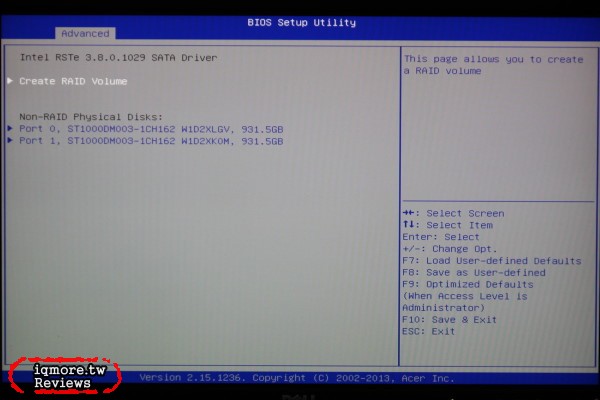This screenshot has width=600, height=400.
Task: Open Port 1 ST1000DM003 disk W1D2XKOM
Action: (x=151, y=141)
